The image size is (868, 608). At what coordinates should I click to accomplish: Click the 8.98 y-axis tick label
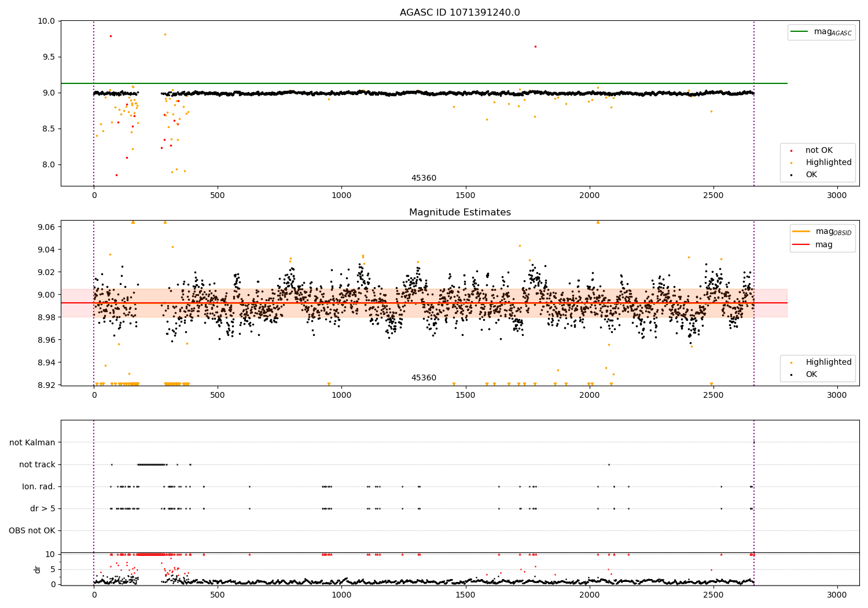tap(46, 317)
